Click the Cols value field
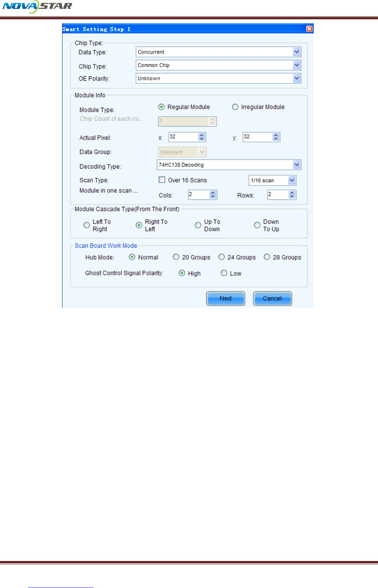This screenshot has height=588, width=378. [x=199, y=194]
